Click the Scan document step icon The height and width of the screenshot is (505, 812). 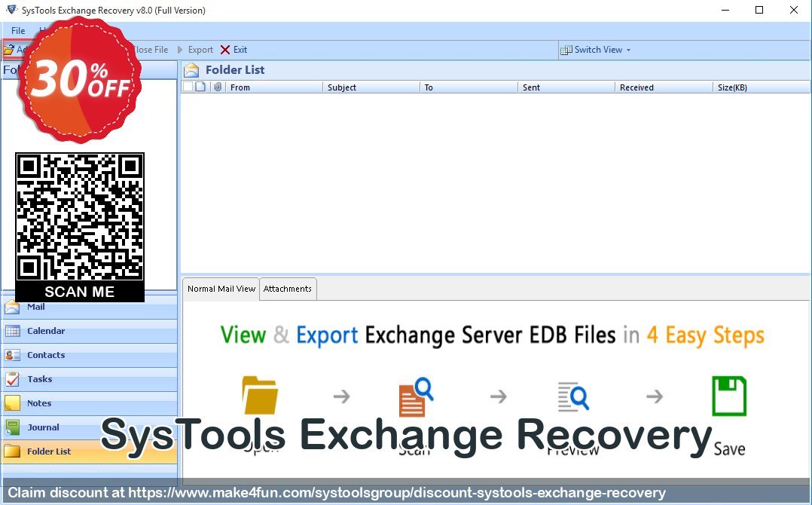(x=416, y=397)
